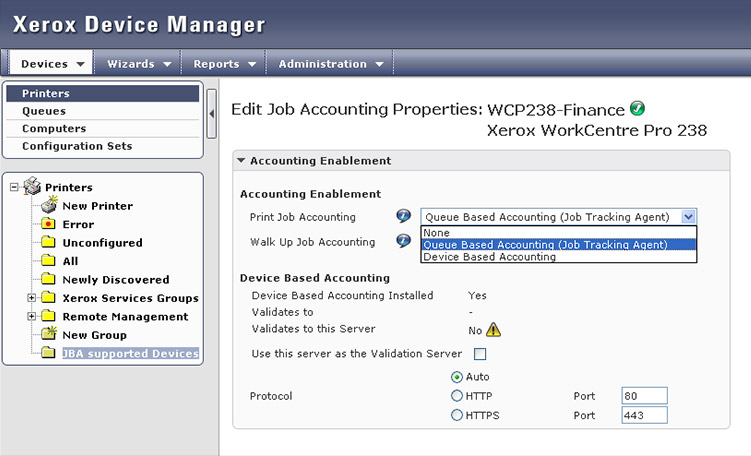
Task: Select the HTTP protocol radio button
Action: 457,396
